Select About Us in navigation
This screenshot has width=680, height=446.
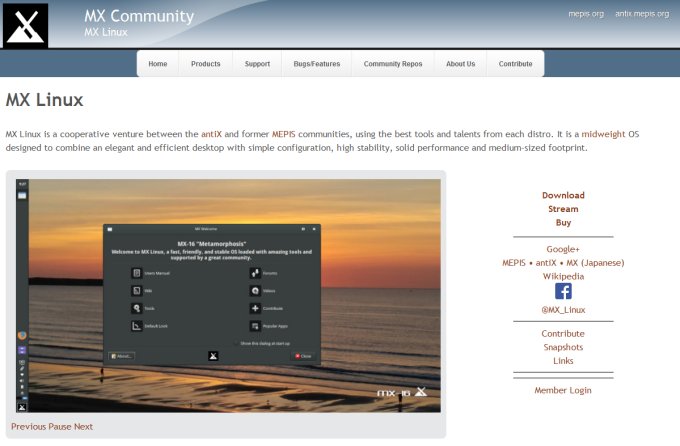click(x=460, y=64)
